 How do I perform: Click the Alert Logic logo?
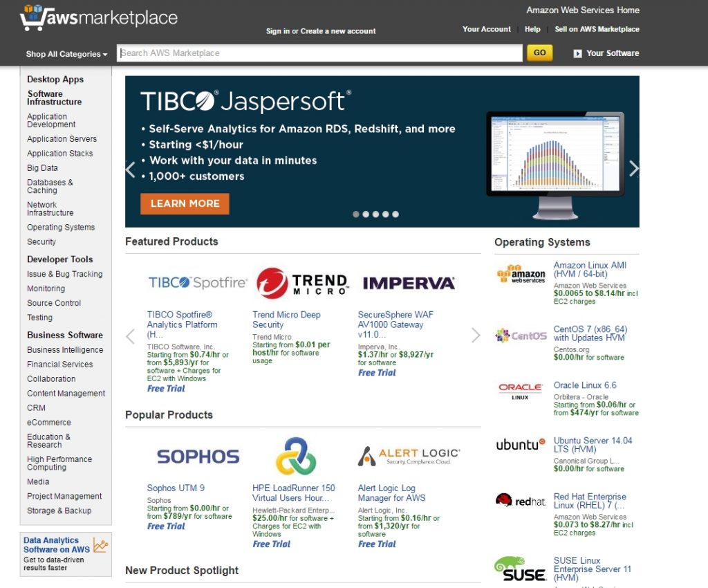[x=408, y=456]
